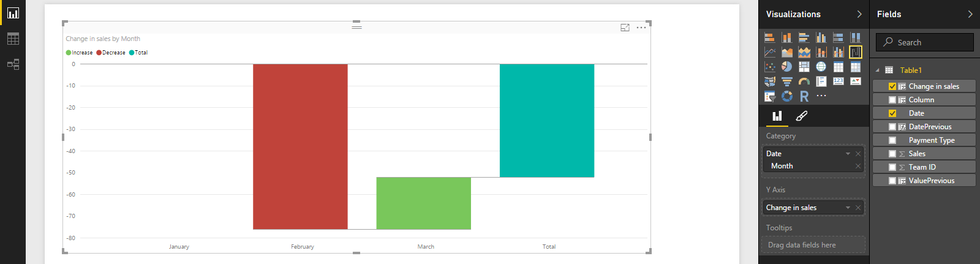Select the R script visual
Viewport: 980px width, 264px height.
pos(804,96)
